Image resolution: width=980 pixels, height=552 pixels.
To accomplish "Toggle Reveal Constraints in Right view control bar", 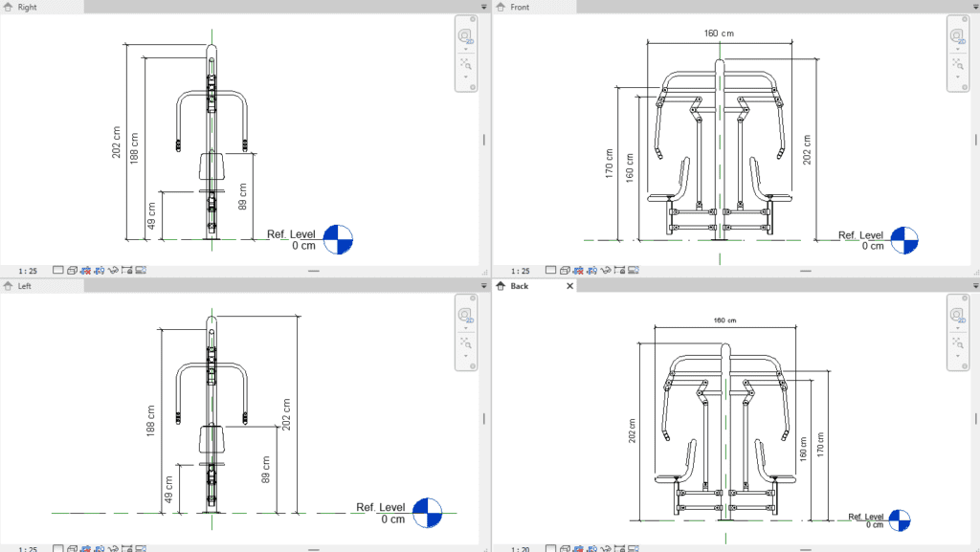I will pyautogui.click(x=127, y=270).
